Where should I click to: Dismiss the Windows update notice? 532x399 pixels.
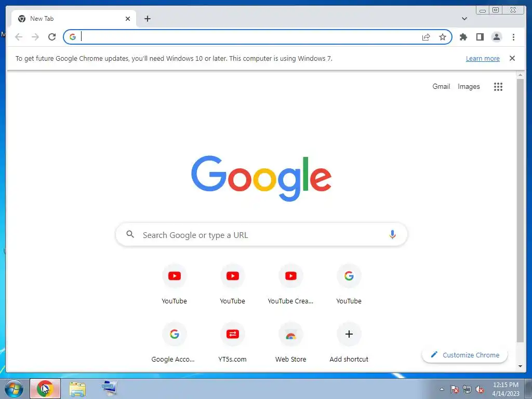click(x=512, y=58)
